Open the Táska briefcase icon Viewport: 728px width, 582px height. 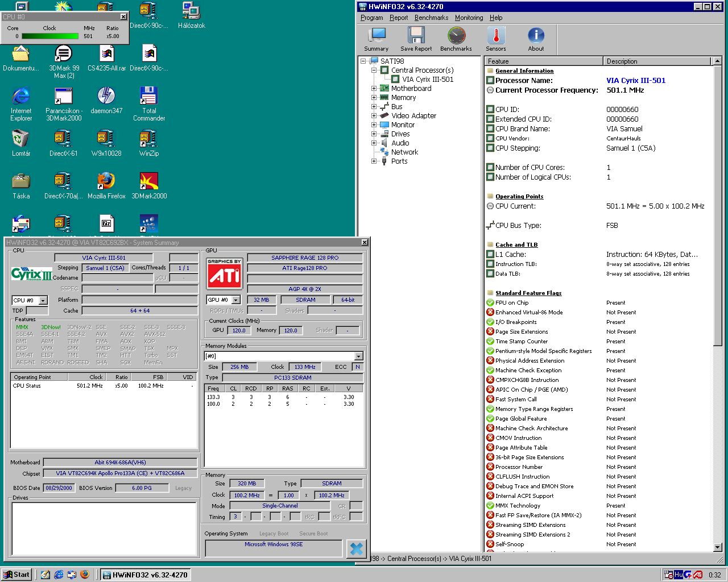point(21,186)
